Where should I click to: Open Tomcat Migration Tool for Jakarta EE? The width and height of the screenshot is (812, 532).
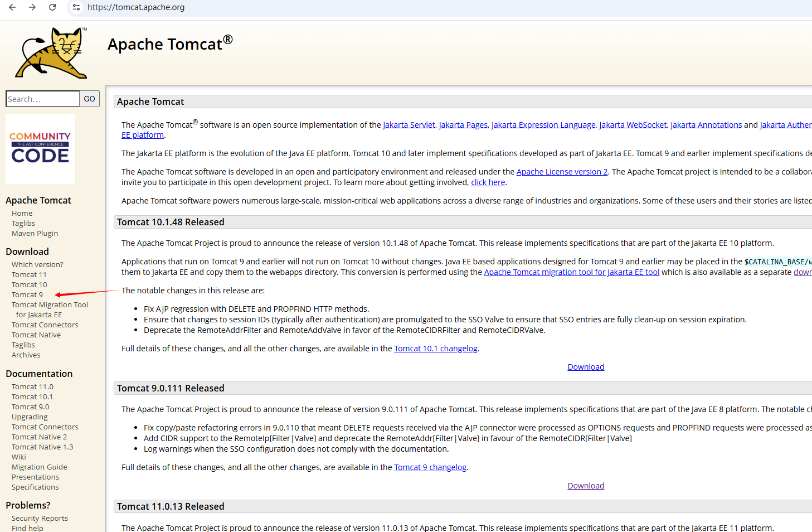50,310
